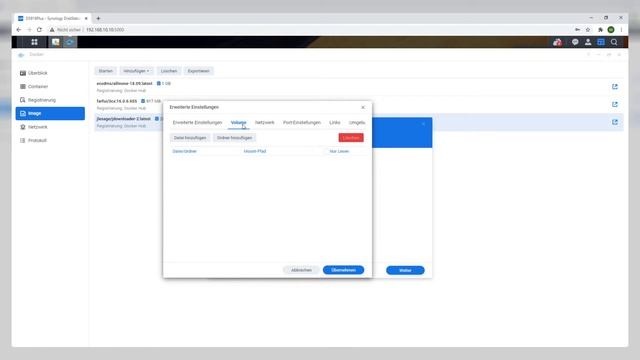
Task: Close the blue wizard window behind dialog
Action: coord(423,124)
